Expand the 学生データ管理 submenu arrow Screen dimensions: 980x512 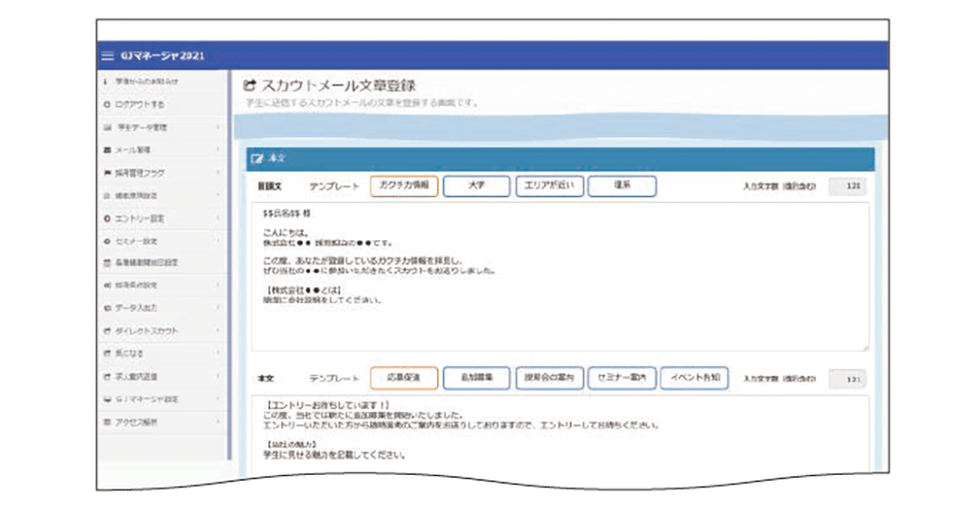coord(217,128)
